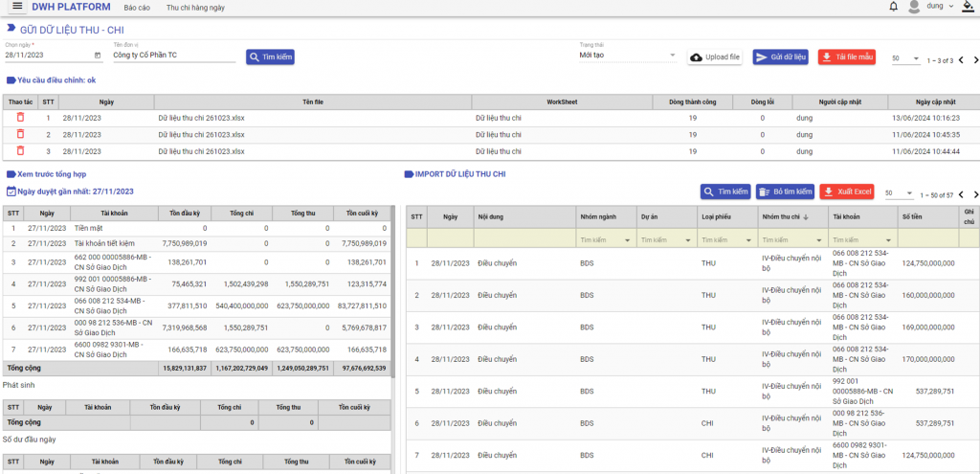Open the top page size 50 dropdown
The width and height of the screenshot is (980, 474).
905,58
